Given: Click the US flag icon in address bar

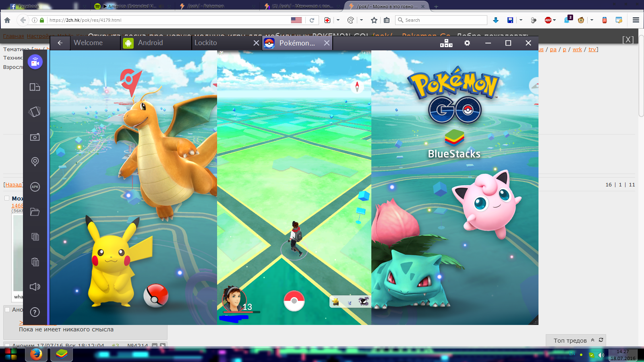Looking at the screenshot, I should click(296, 20).
